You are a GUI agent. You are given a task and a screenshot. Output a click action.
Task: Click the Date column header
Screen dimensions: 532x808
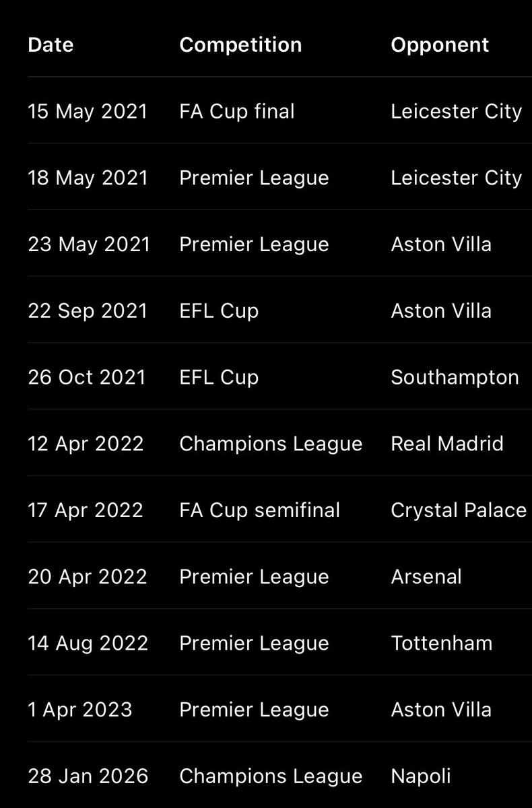[x=51, y=45]
